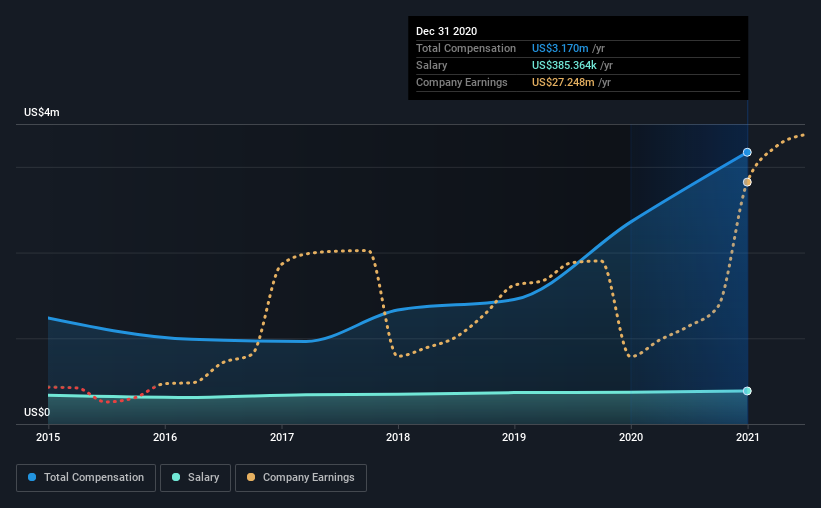821x508 pixels.
Task: Toggle the Salary legend button
Action: point(195,478)
